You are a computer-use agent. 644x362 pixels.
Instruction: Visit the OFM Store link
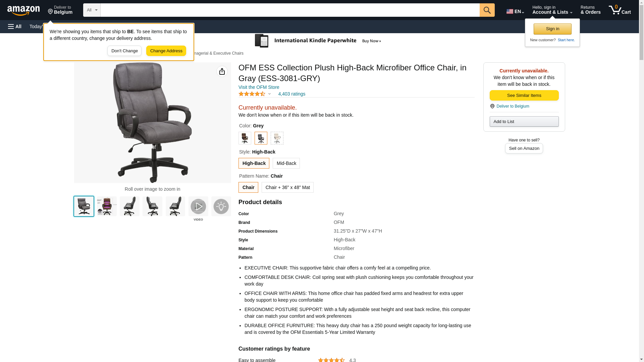(x=259, y=87)
